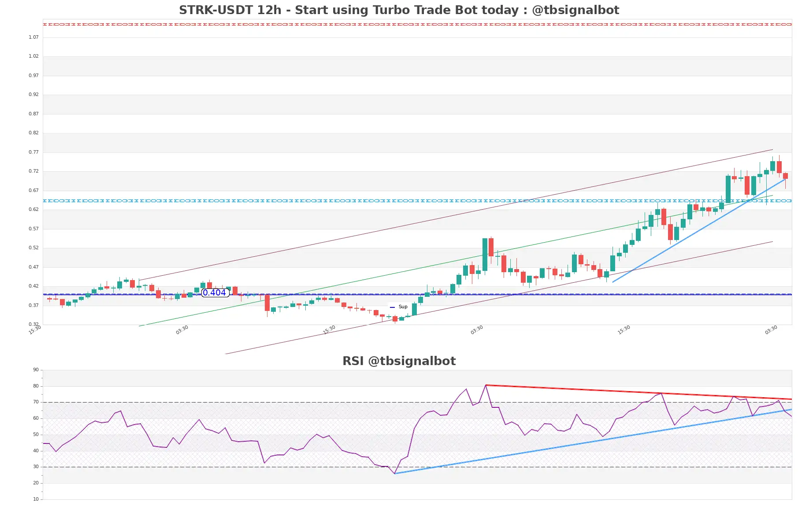Click the 1.07 price axis label

pos(33,37)
